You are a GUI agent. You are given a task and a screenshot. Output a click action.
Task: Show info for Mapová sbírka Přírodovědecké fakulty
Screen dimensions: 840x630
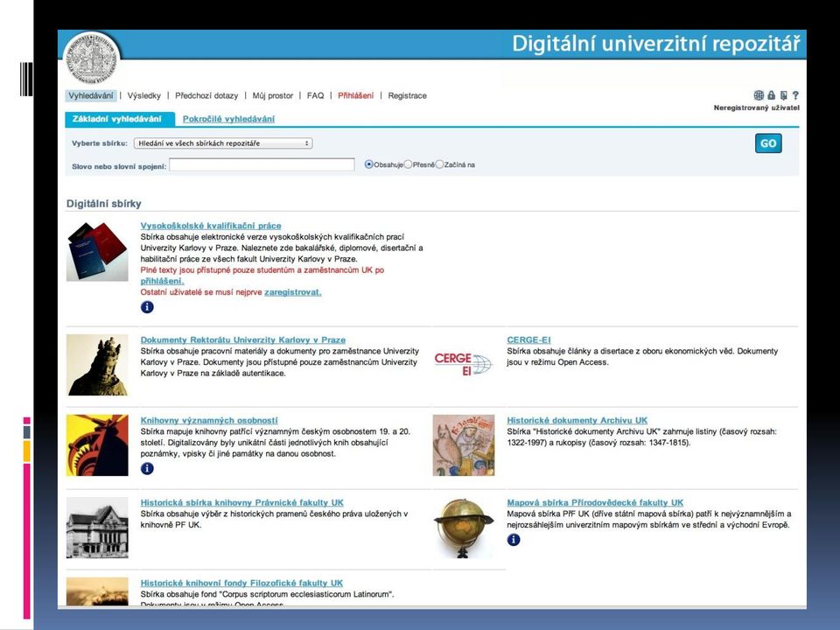point(514,540)
